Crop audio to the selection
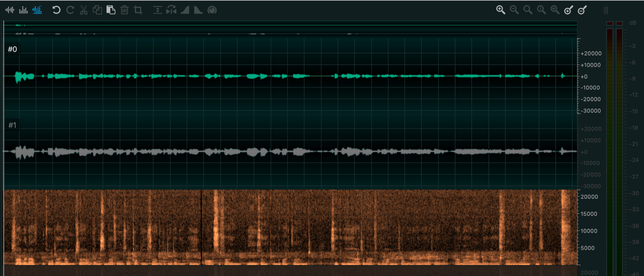This screenshot has width=644, height=276. pos(138,10)
